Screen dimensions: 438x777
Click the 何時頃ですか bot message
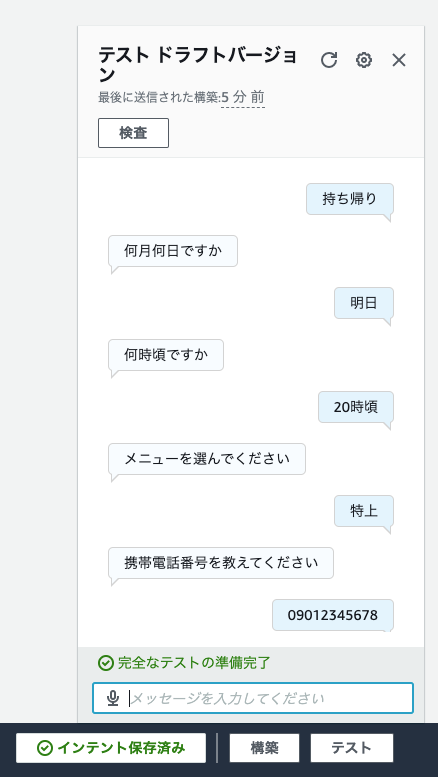pyautogui.click(x=166, y=355)
